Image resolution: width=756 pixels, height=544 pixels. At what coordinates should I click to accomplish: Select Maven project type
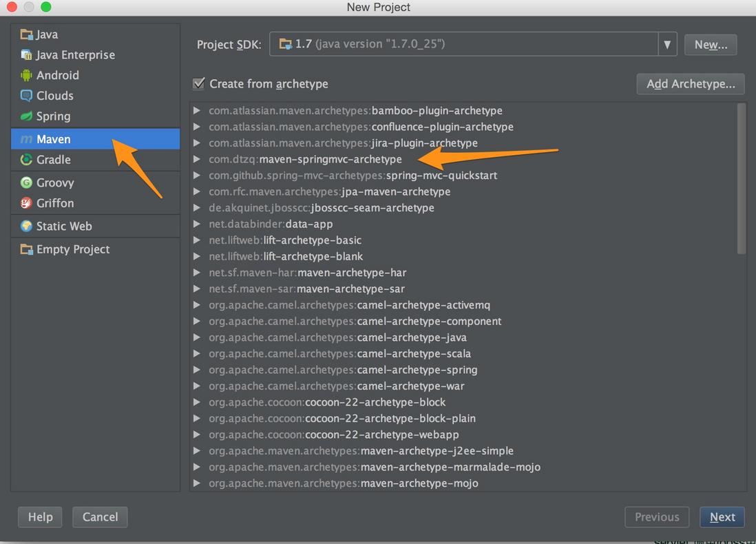(96, 139)
